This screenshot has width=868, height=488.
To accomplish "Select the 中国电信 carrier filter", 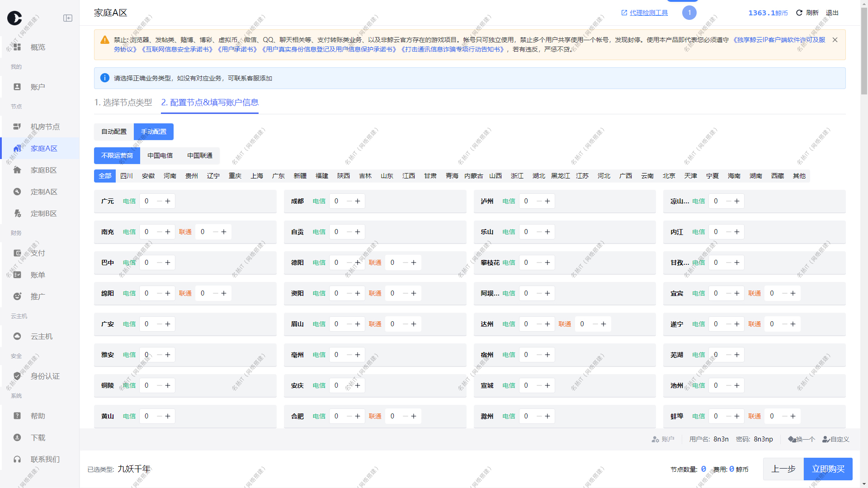I will point(160,155).
